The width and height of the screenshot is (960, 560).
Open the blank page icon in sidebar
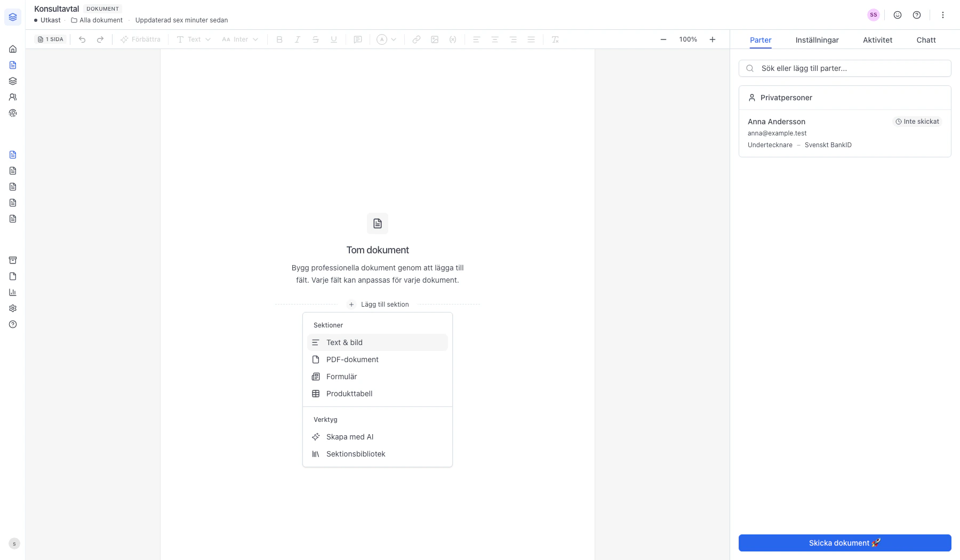click(x=13, y=276)
